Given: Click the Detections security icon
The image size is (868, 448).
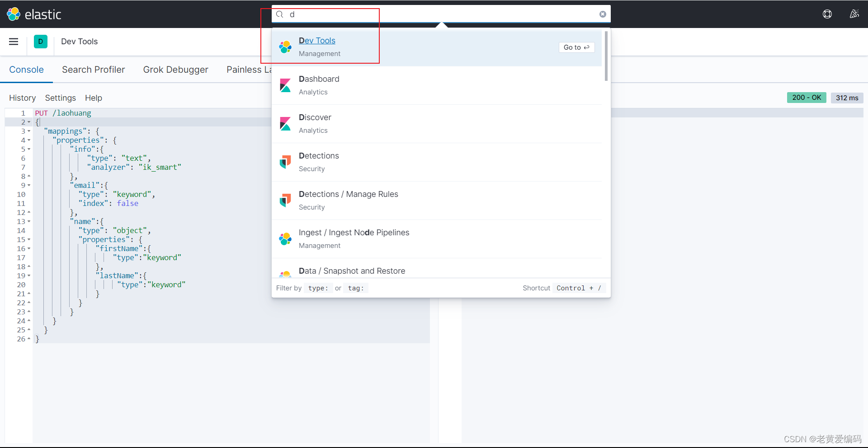Looking at the screenshot, I should (285, 162).
